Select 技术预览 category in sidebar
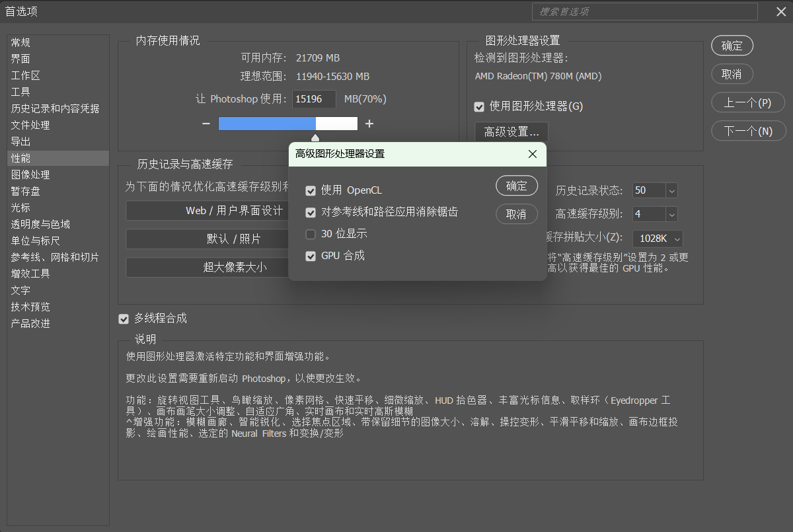 pyautogui.click(x=58, y=307)
